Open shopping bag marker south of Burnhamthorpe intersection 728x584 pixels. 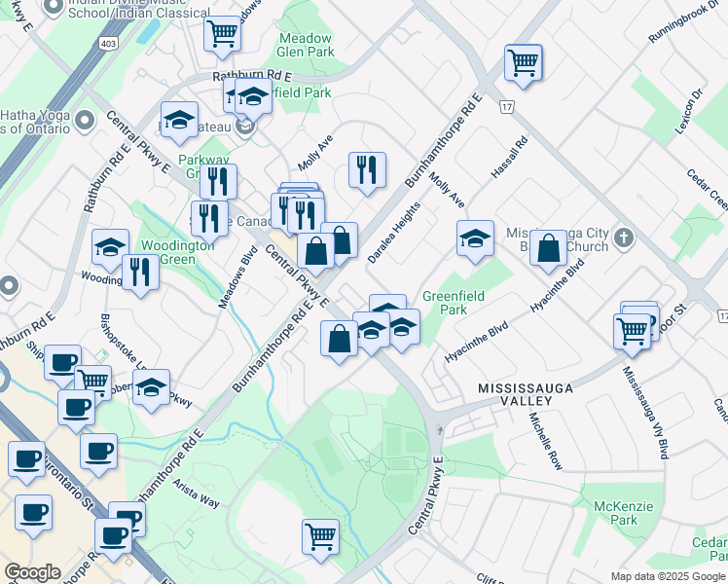(x=339, y=339)
